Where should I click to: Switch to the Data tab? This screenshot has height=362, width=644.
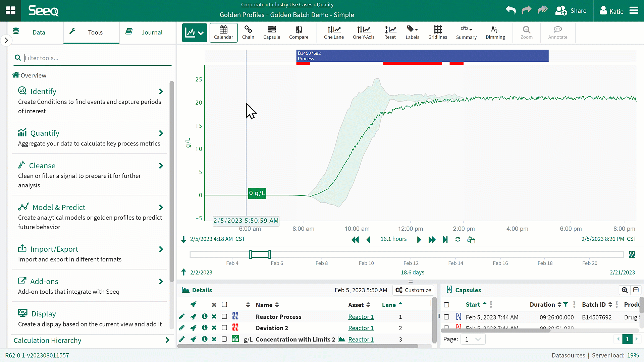coord(36,32)
